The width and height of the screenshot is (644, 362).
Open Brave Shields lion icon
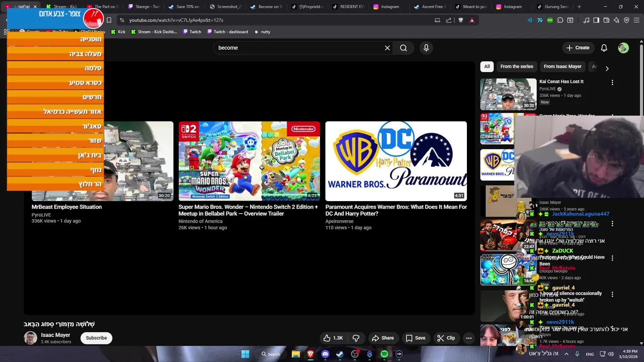460,20
